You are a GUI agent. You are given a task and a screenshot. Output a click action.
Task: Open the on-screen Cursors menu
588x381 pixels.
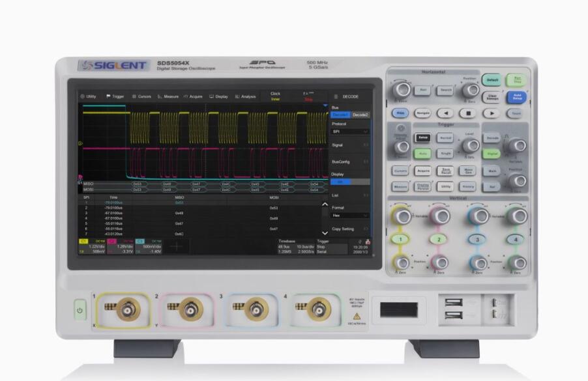[x=141, y=96]
